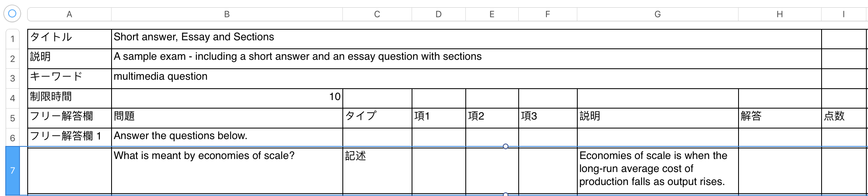
Task: Select column G header
Action: click(658, 14)
